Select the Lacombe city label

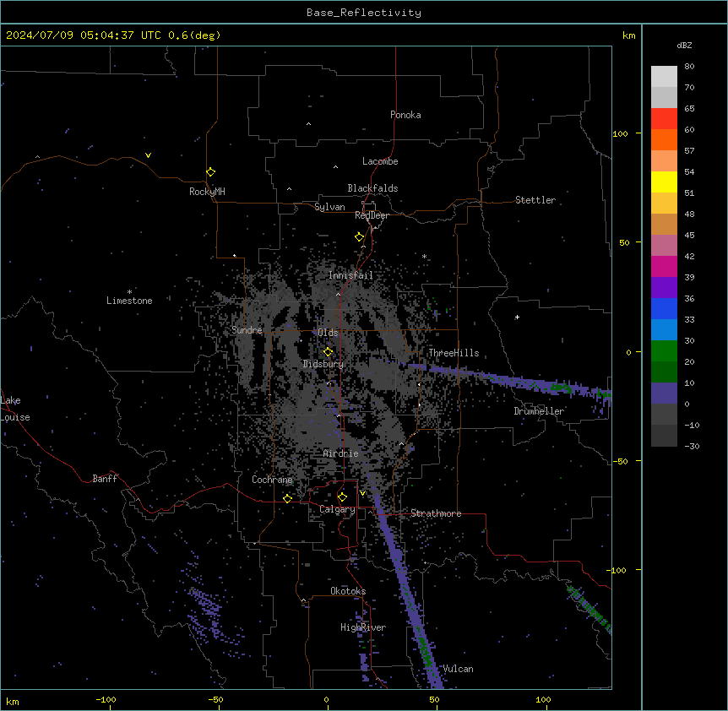pyautogui.click(x=380, y=161)
